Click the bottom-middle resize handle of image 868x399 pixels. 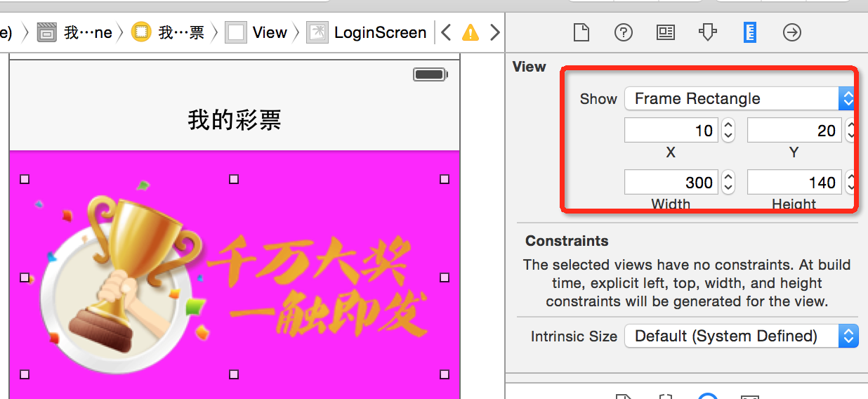tap(234, 374)
